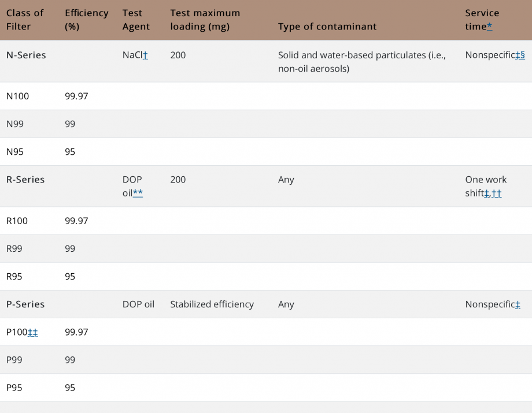Click the P95 filter class cell
The height and width of the screenshot is (413, 532).
click(14, 388)
